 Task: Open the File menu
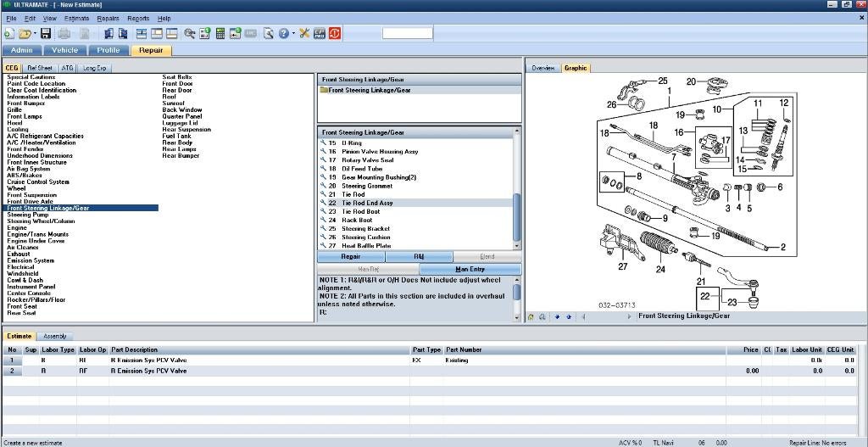pos(12,19)
